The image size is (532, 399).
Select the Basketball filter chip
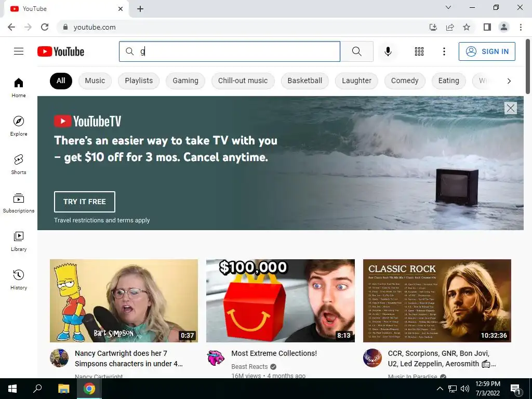[304, 81]
